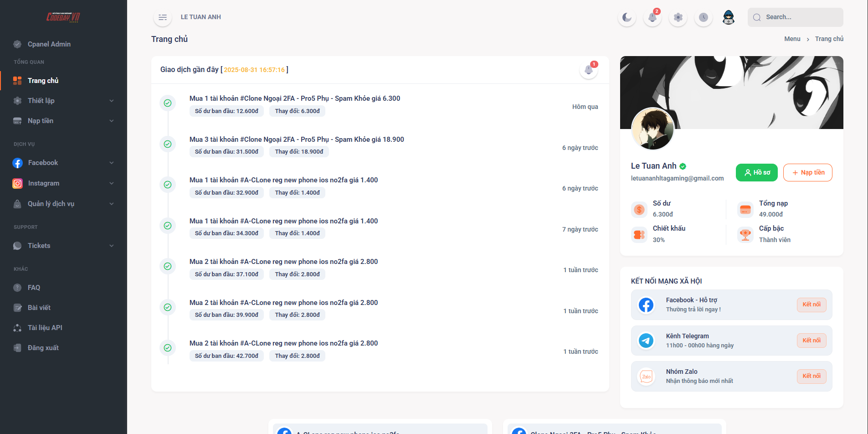The height and width of the screenshot is (434, 868).
Task: Toggle the sidebar with hamburger menu icon
Action: pyautogui.click(x=163, y=17)
